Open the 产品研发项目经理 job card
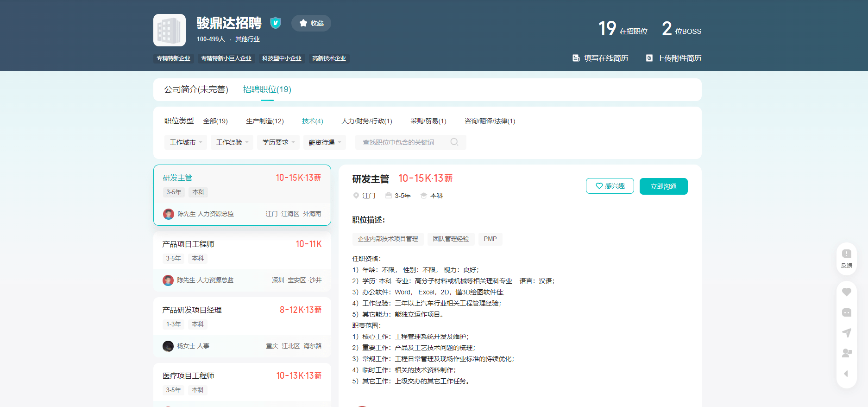 242,327
